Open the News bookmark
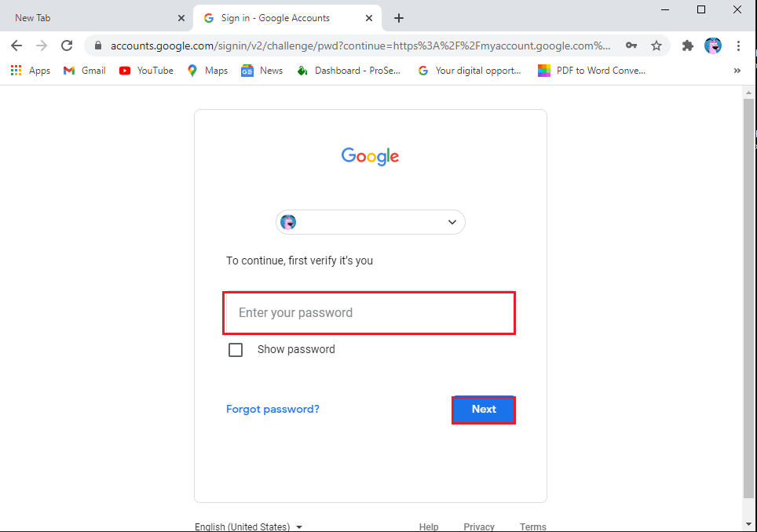 coord(261,70)
